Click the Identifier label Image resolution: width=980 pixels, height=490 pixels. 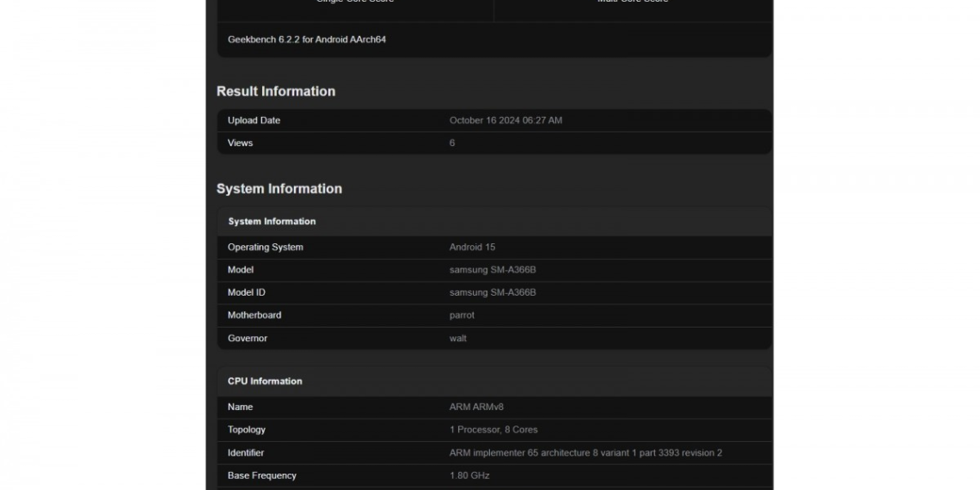pos(246,452)
